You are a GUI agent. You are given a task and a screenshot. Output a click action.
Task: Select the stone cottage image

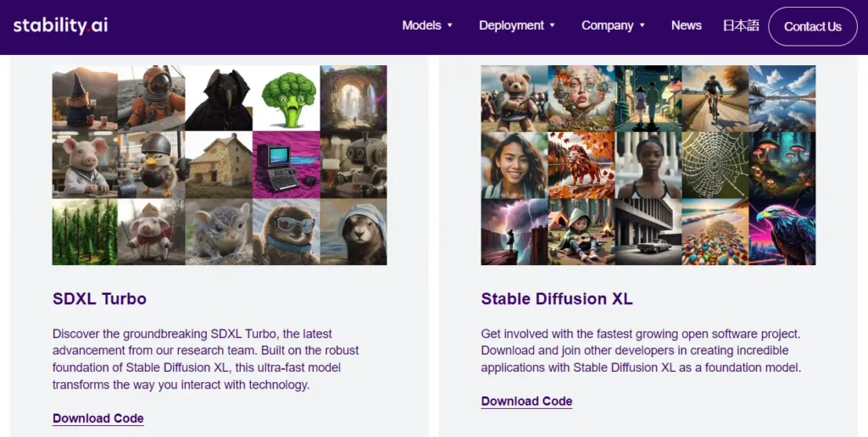[219, 165]
